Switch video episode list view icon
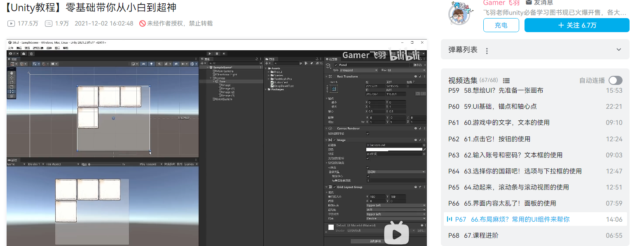Viewport: 644px width, 246px height. [x=506, y=80]
